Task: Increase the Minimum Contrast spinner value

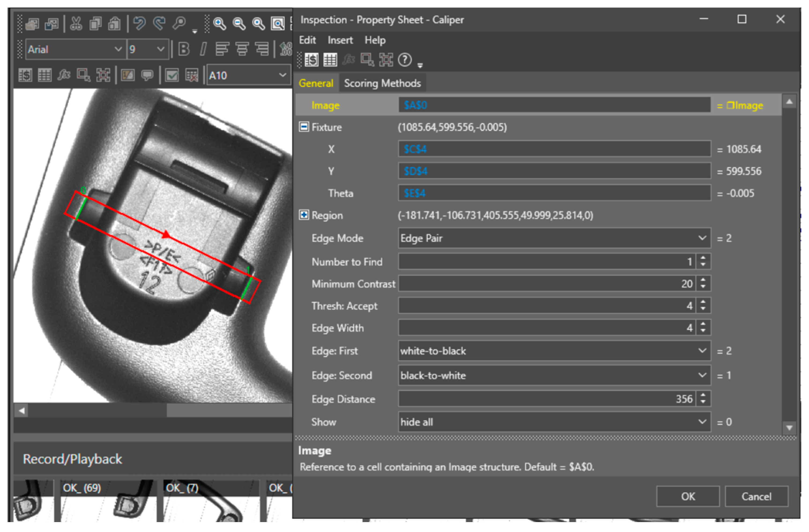Action: click(703, 280)
